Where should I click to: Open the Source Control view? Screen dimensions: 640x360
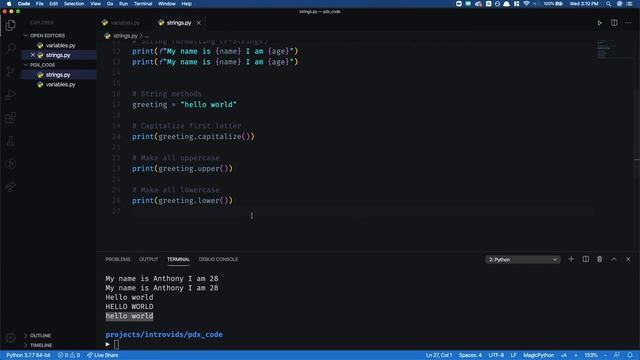pos(11,71)
